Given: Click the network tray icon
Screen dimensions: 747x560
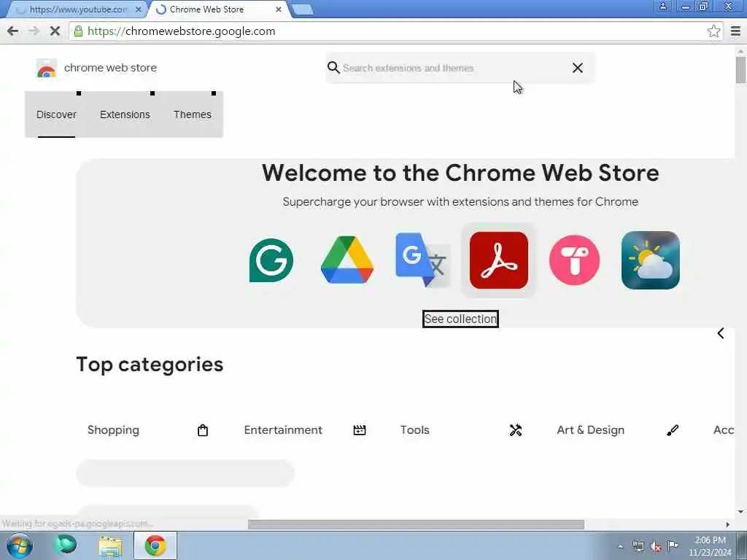Looking at the screenshot, I should click(x=638, y=546).
